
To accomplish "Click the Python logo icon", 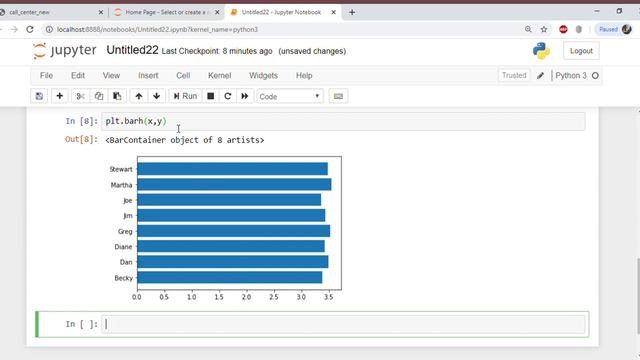I will (x=541, y=51).
